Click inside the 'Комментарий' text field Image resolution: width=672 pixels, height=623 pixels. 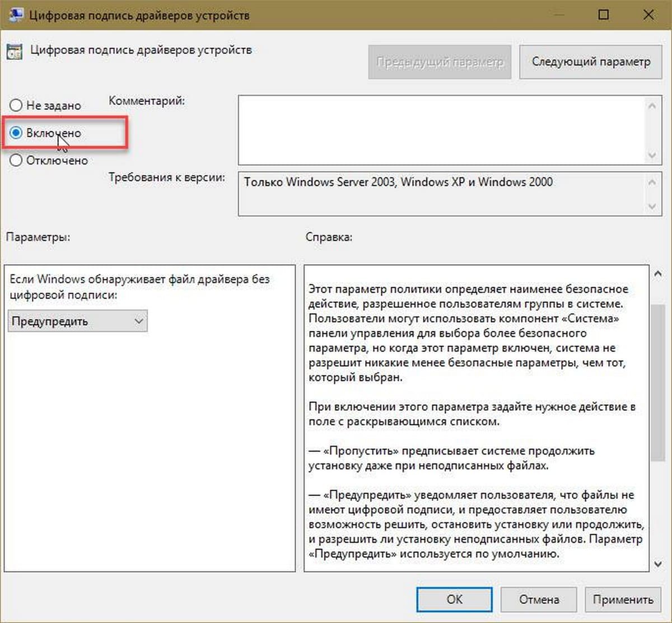coord(441,130)
